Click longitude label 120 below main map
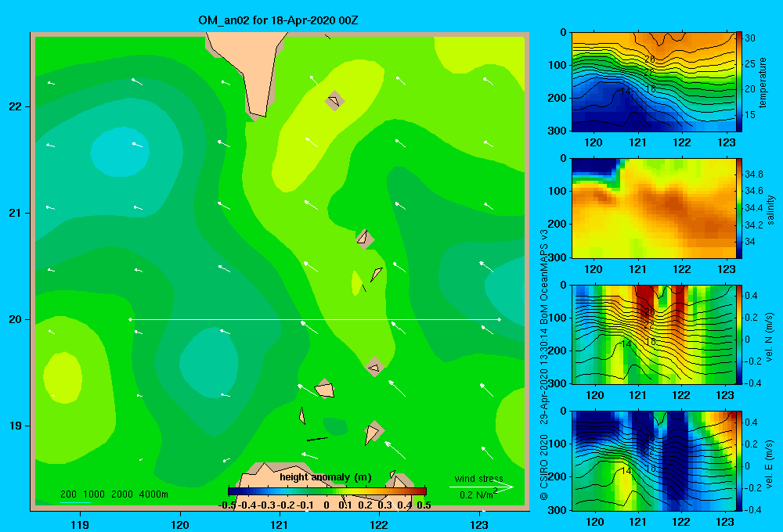 tap(180, 524)
